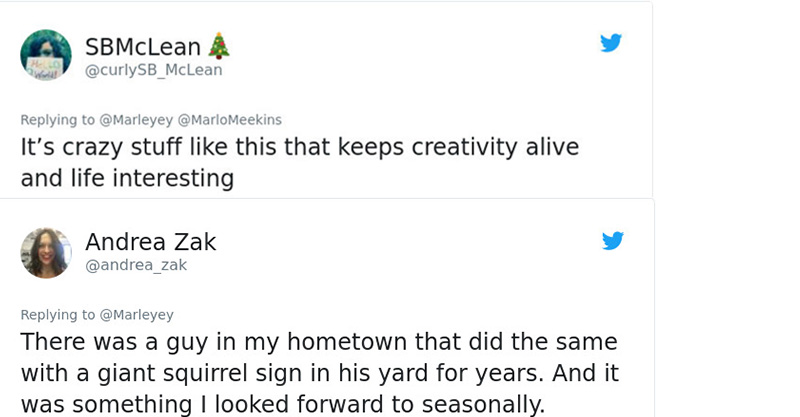Click the Andrea Zak display name

150,242
